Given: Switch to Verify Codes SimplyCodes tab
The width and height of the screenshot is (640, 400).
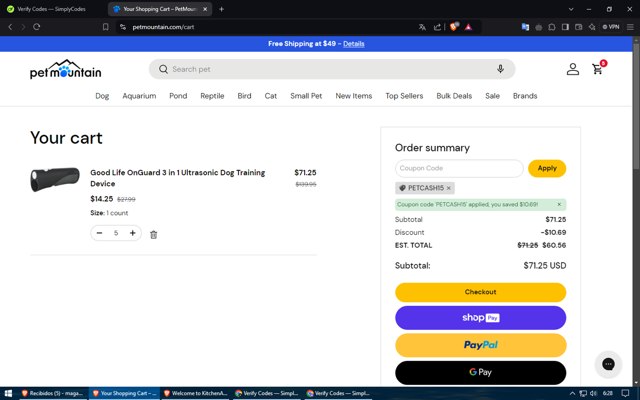Looking at the screenshot, I should click(51, 9).
